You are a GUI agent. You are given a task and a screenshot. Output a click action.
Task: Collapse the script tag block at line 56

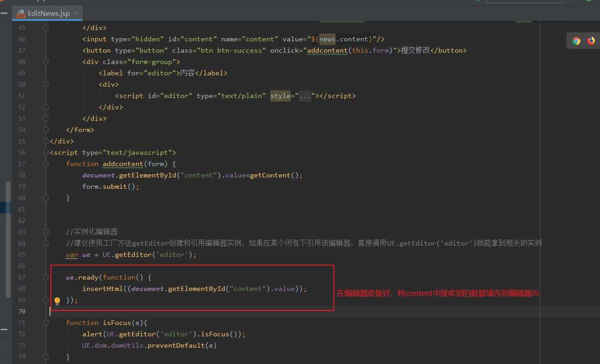click(x=46, y=152)
